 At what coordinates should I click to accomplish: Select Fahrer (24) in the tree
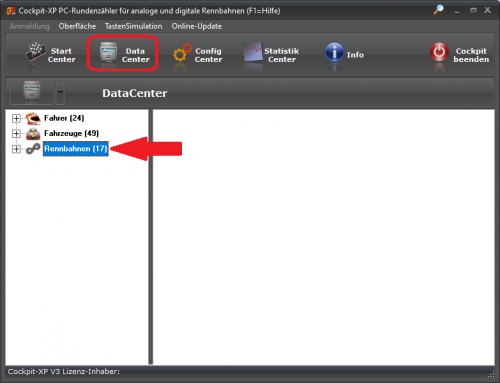tap(64, 118)
